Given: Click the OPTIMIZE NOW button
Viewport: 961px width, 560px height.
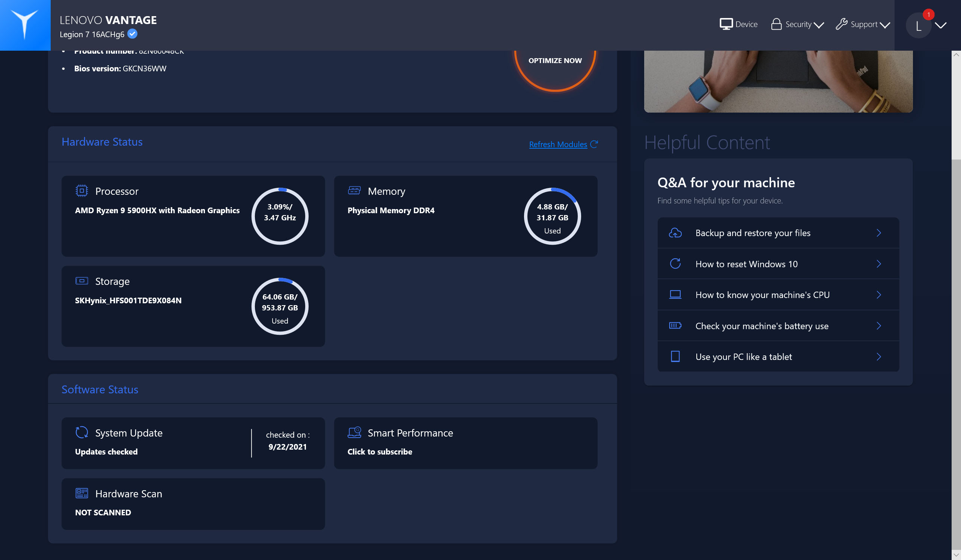Looking at the screenshot, I should 555,60.
